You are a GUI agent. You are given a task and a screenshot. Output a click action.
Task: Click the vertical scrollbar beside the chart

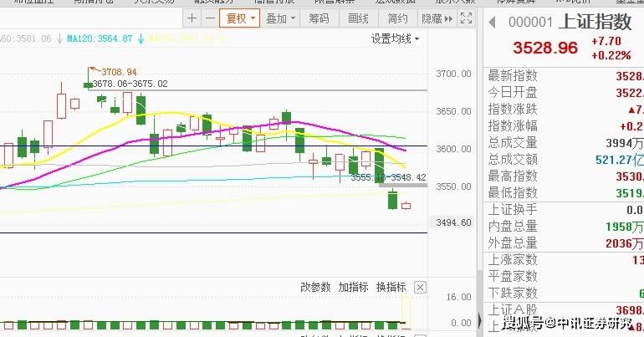point(479,164)
